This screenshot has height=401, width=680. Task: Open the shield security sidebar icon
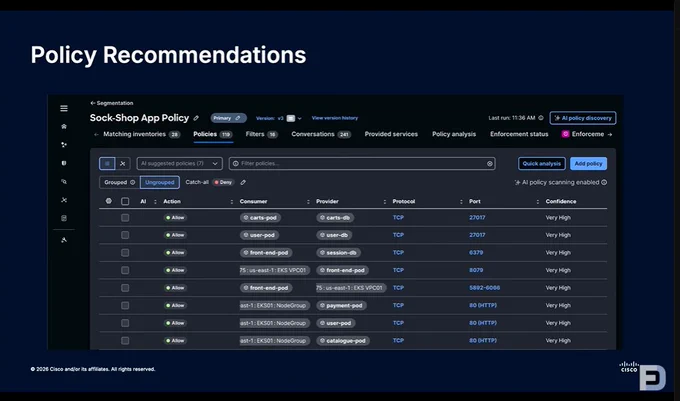click(64, 163)
